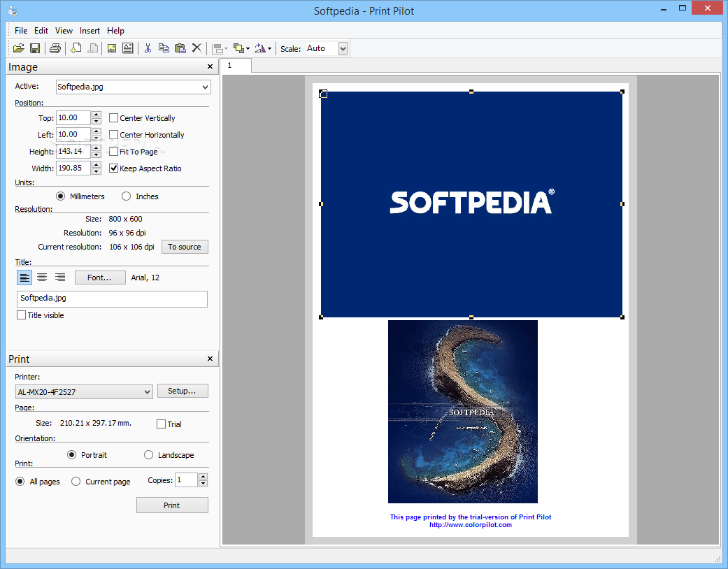The height and width of the screenshot is (569, 728).
Task: Enable Center Horizontally checkbox
Action: click(x=113, y=135)
